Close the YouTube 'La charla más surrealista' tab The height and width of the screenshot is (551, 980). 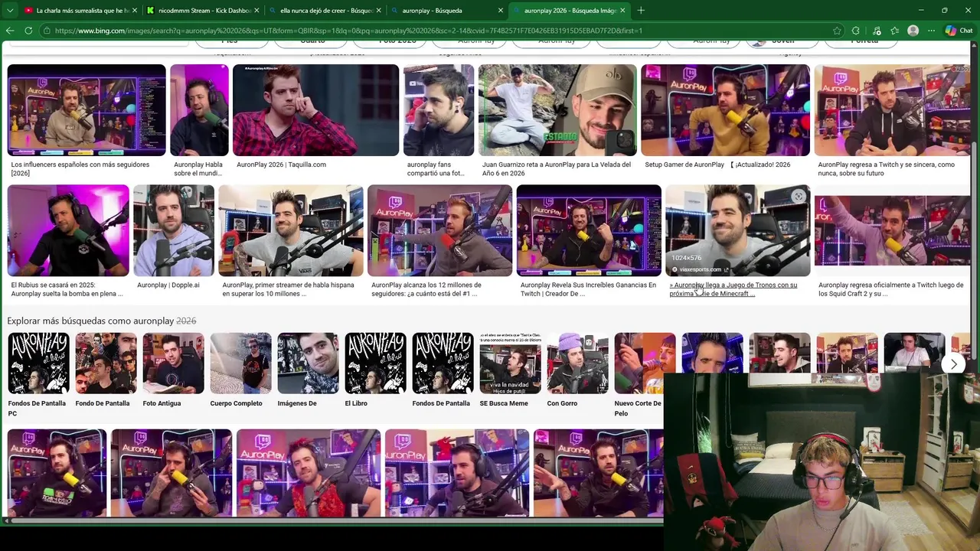pyautogui.click(x=135, y=11)
